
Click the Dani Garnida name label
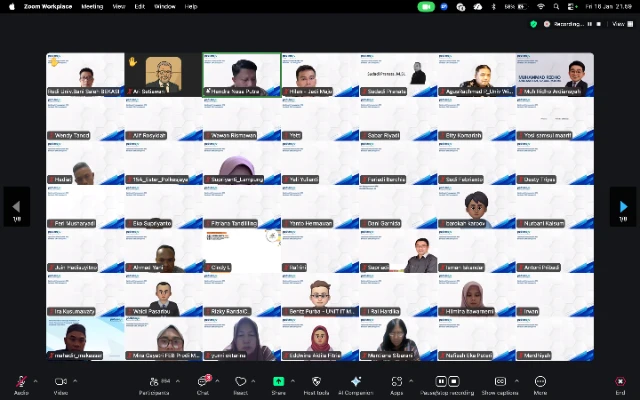click(x=381, y=224)
